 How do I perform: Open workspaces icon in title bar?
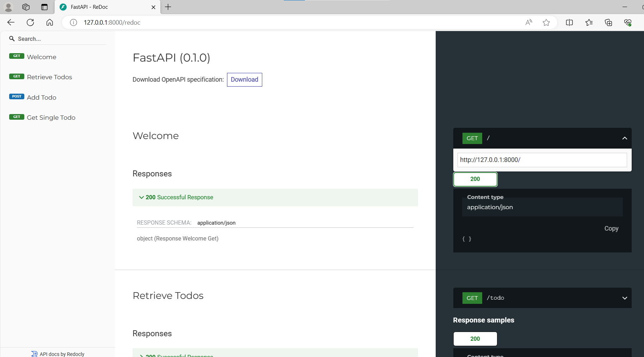[26, 7]
